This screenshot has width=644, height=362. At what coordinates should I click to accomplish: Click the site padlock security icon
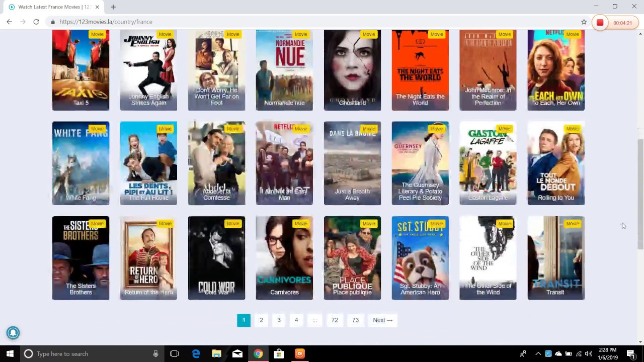[x=52, y=22]
